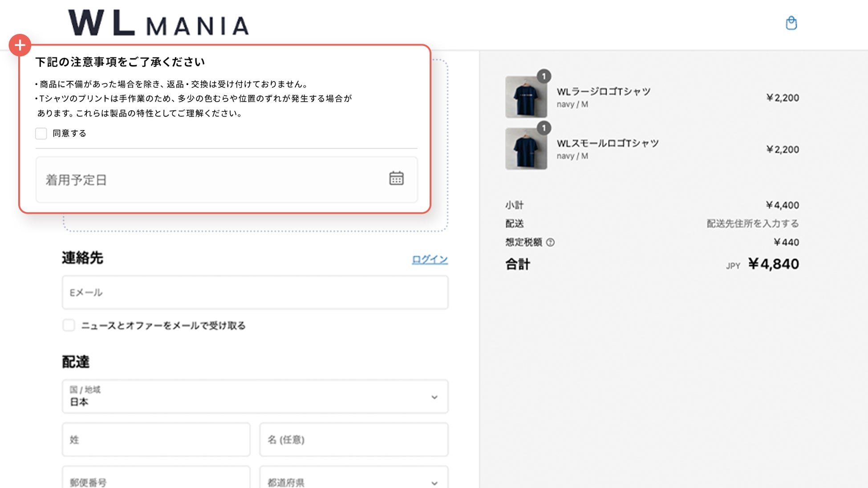Check the 同意する agreement checkbox

[41, 134]
